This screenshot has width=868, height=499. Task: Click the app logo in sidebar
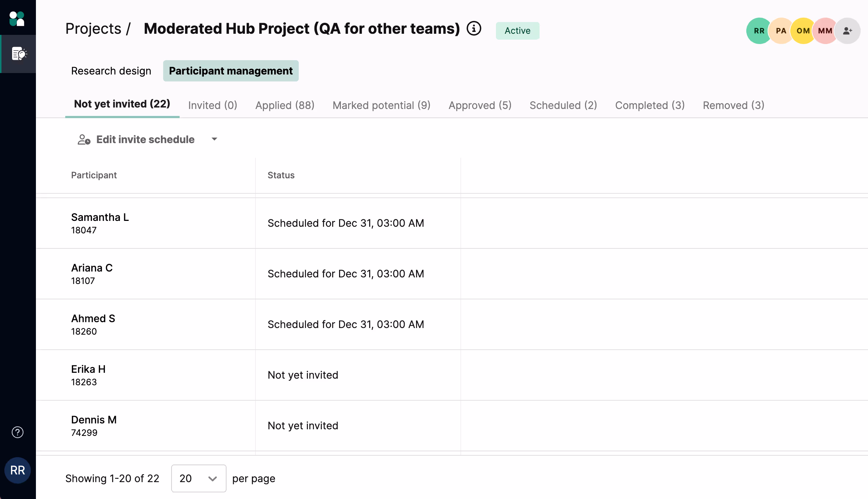pos(17,18)
